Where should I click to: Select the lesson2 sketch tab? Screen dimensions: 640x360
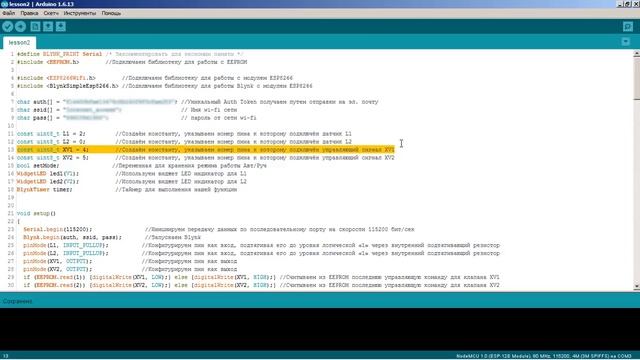(19, 42)
